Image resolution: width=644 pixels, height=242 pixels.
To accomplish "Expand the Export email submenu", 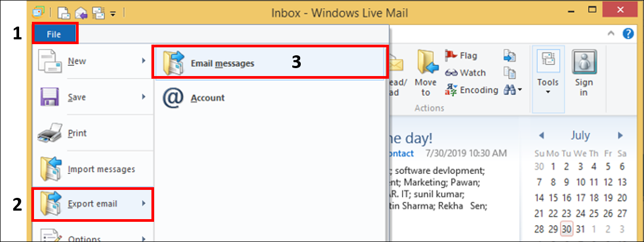I will (93, 204).
